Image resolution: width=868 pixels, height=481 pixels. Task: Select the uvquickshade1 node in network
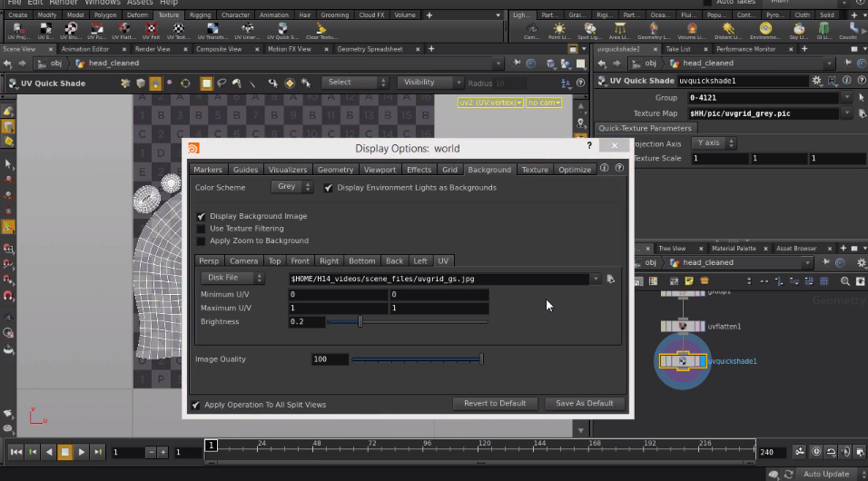click(683, 361)
